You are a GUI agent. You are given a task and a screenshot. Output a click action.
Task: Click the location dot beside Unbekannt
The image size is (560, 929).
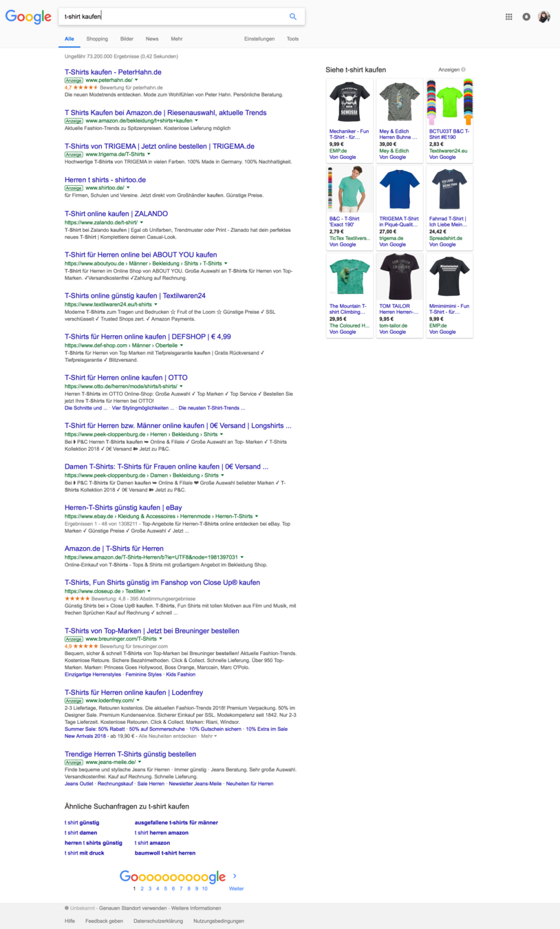pyautogui.click(x=67, y=908)
